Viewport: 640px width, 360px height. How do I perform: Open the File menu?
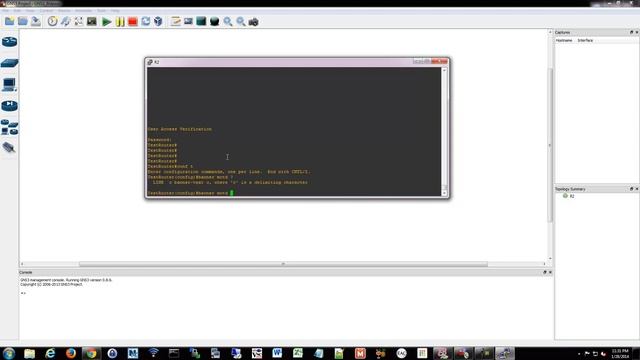(x=6, y=11)
